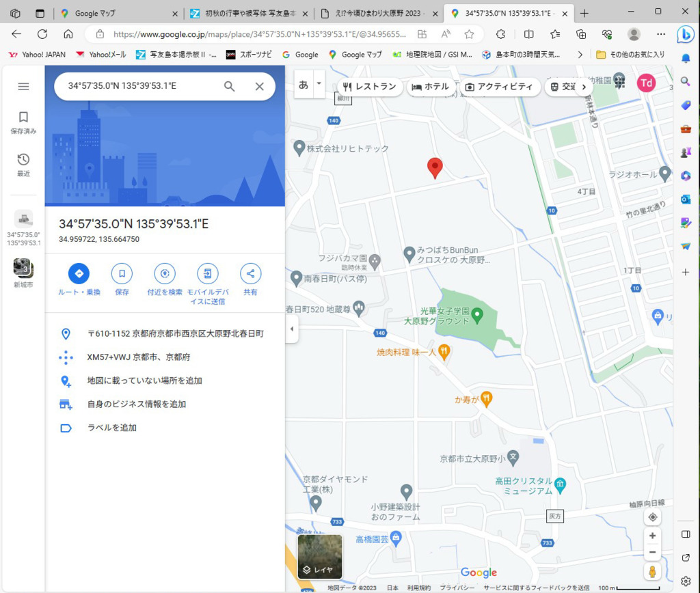
Task: Click the 焼肉料理 味一人 restaurant marker
Action: pyautogui.click(x=443, y=351)
